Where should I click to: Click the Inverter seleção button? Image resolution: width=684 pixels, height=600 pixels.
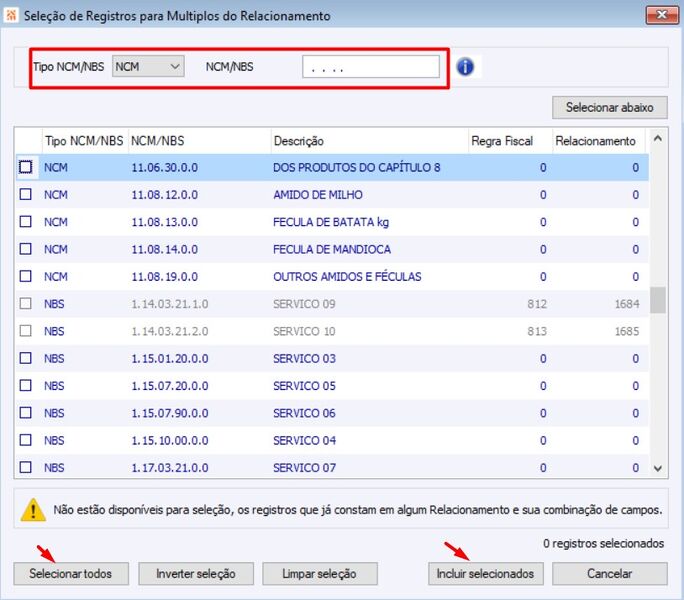coord(196,573)
